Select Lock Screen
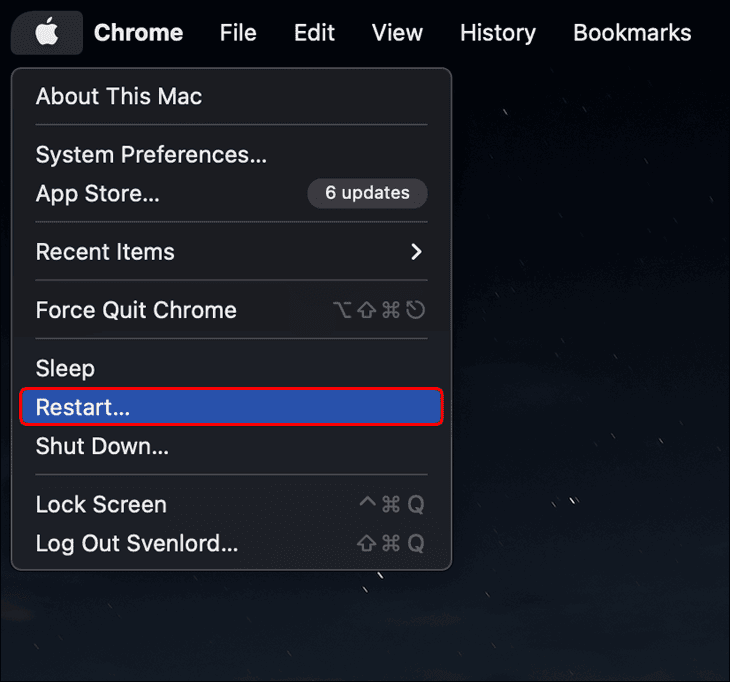 click(101, 505)
